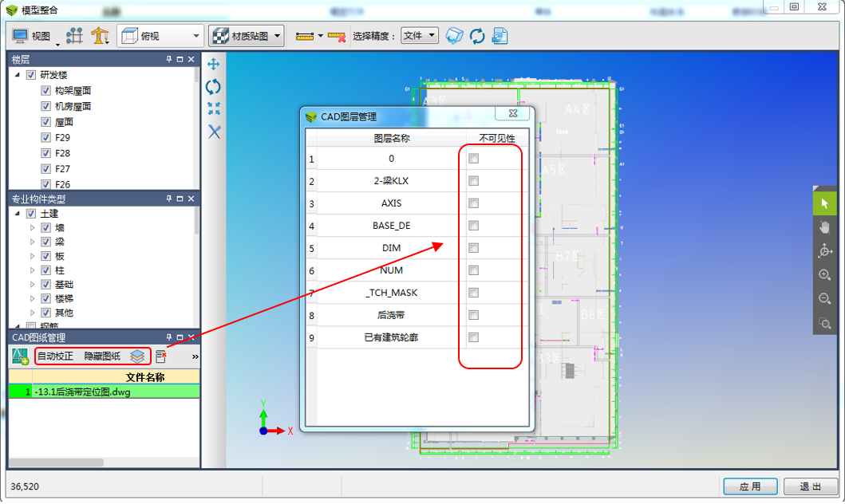This screenshot has height=504, width=845.
Task: Collapse the 研发楼 tree node
Action: (18, 75)
